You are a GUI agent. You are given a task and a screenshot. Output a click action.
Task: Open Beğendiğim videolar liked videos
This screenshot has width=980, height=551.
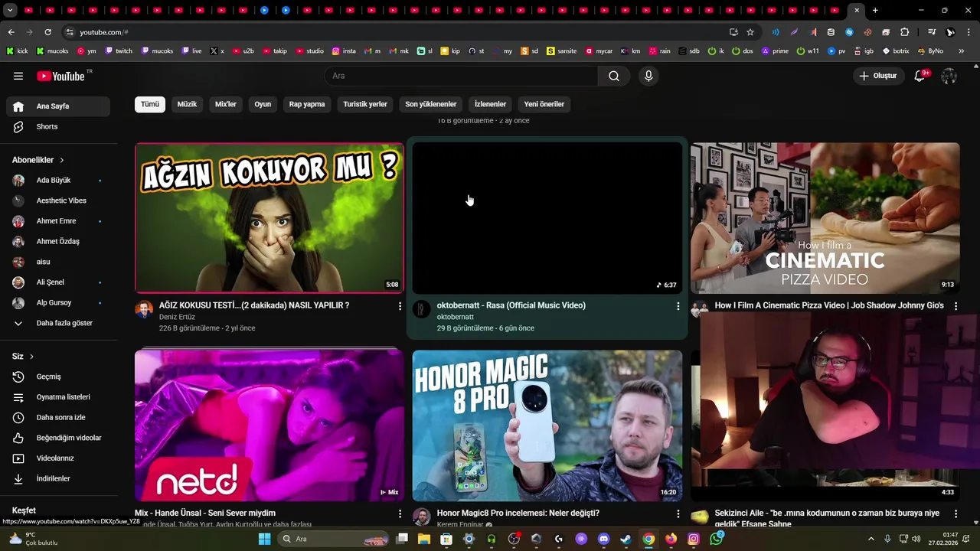58,438
